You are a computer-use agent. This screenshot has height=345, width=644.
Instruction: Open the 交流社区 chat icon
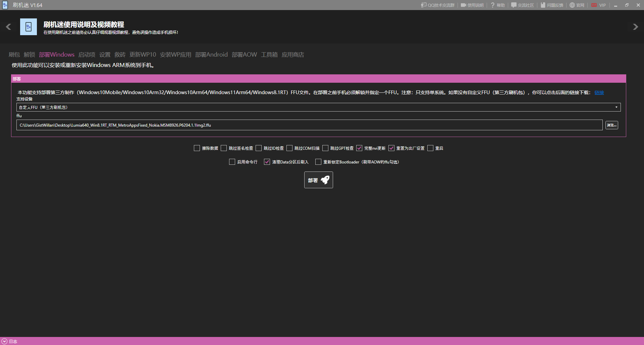point(514,5)
